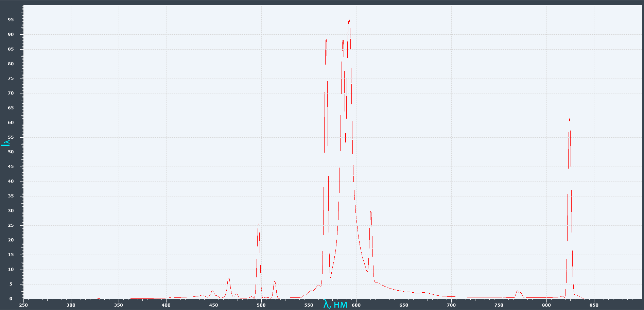The width and height of the screenshot is (644, 310).
Task: Click the small peak top near 449 nm
Action: [212, 291]
